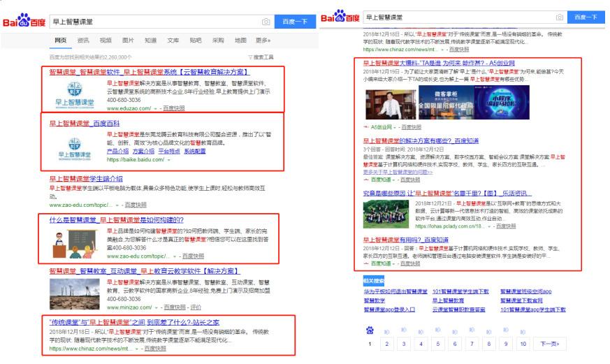
Task: Click the man in office thumbnail
Action: point(391,104)
